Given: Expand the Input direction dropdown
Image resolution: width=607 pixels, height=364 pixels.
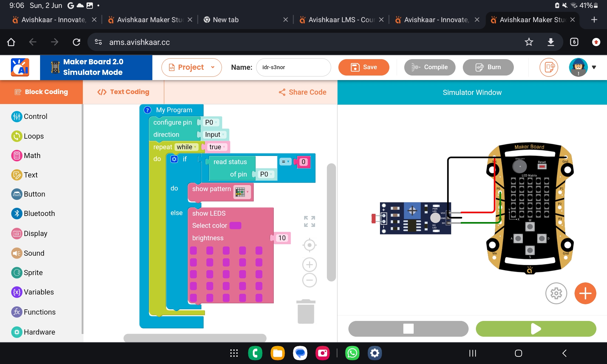Looking at the screenshot, I should [x=215, y=134].
